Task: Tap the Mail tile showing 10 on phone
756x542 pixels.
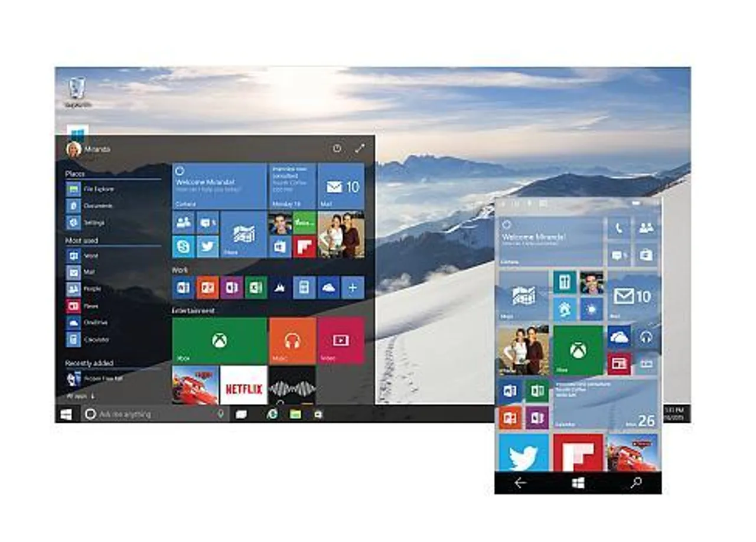Action: (x=633, y=296)
